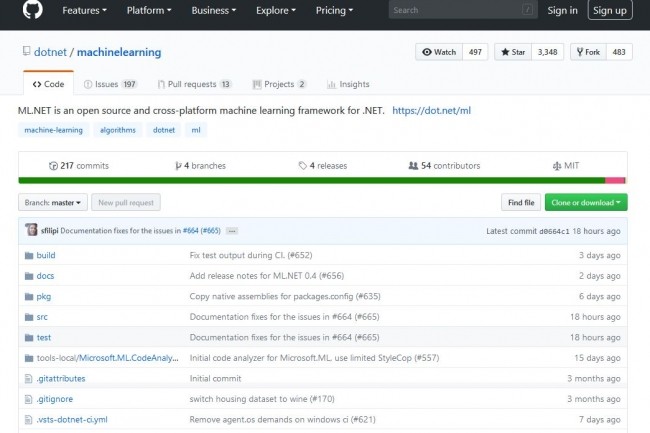Click sfilipi's avatar image
The width and height of the screenshot is (650, 433).
31,230
